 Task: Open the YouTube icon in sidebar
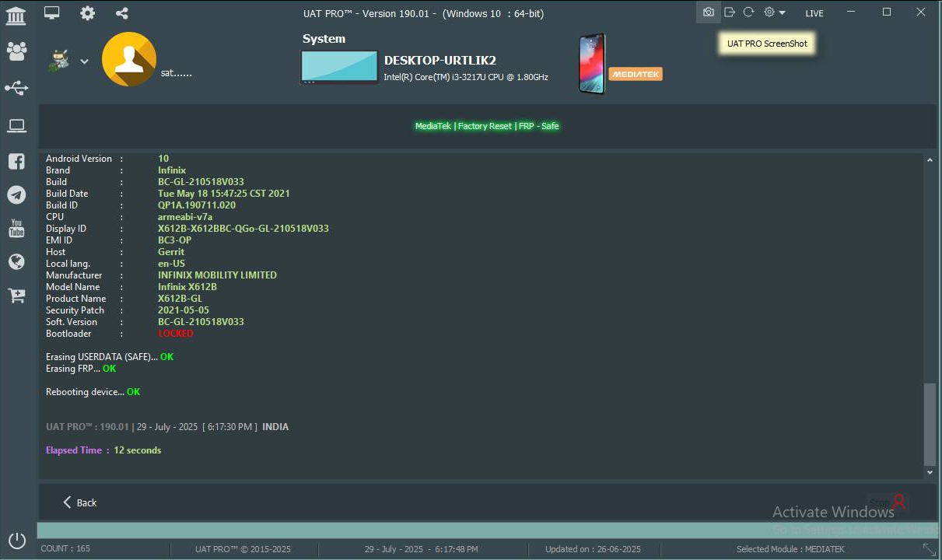tap(16, 229)
